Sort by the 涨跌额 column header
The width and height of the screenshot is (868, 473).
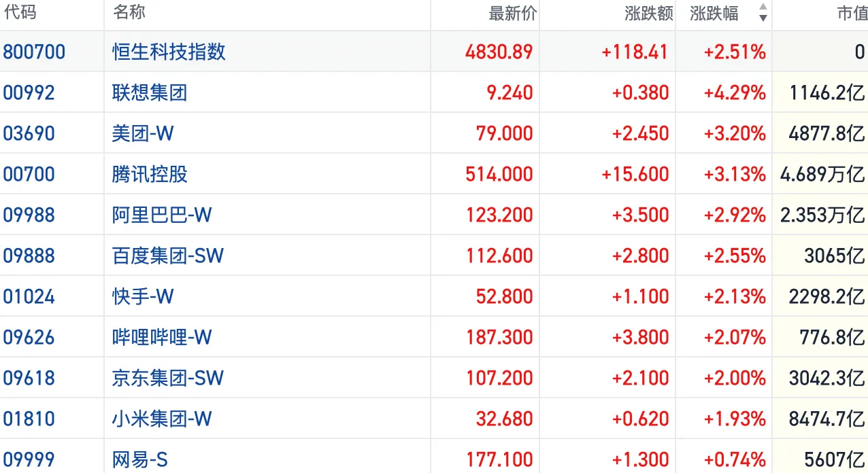click(x=648, y=13)
